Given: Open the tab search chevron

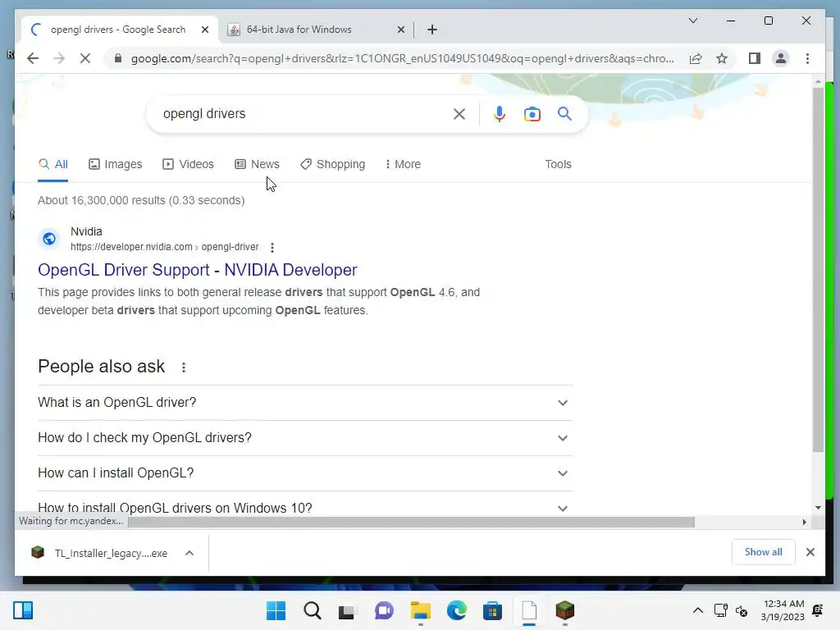Looking at the screenshot, I should (x=692, y=21).
